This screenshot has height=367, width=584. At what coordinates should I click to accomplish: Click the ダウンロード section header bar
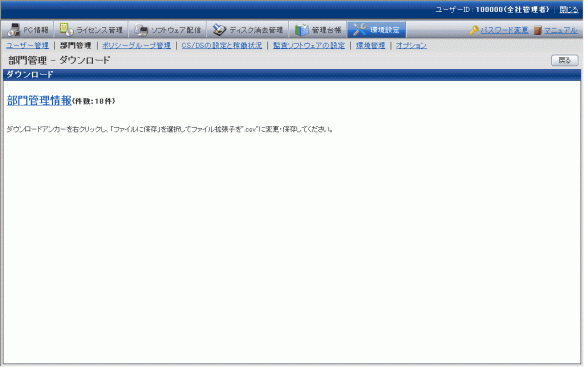[292, 75]
